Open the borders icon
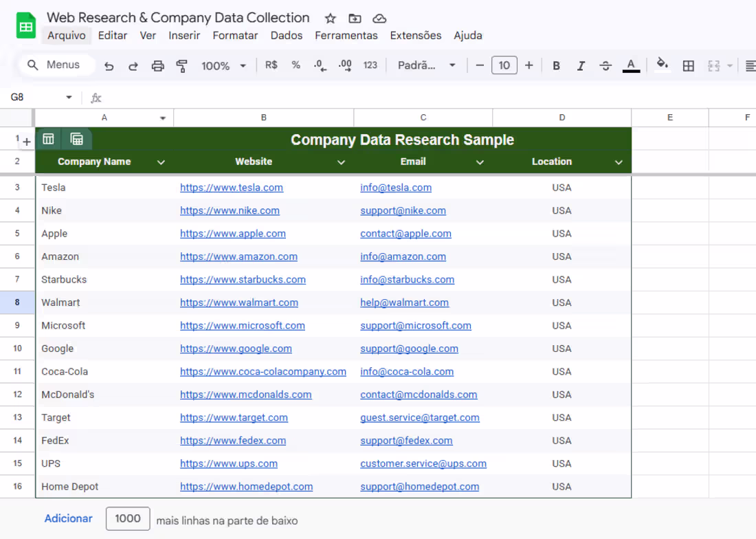Viewport: 756px width, 539px height. [688, 65]
